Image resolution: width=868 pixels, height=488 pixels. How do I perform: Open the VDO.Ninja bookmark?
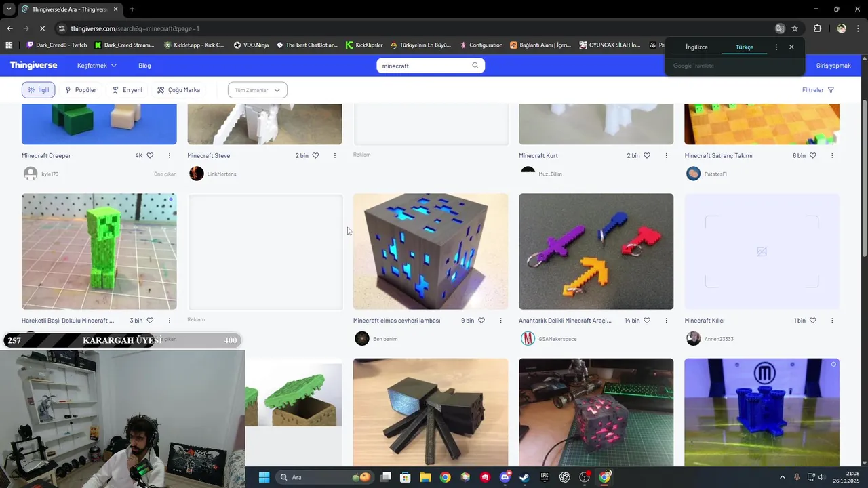point(251,45)
